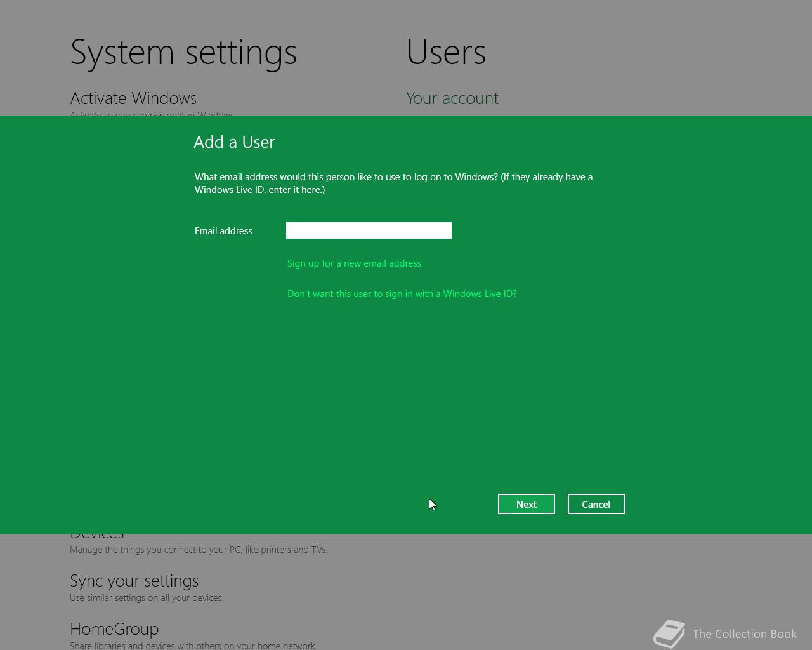Click the Add a User dialog title

(x=234, y=142)
